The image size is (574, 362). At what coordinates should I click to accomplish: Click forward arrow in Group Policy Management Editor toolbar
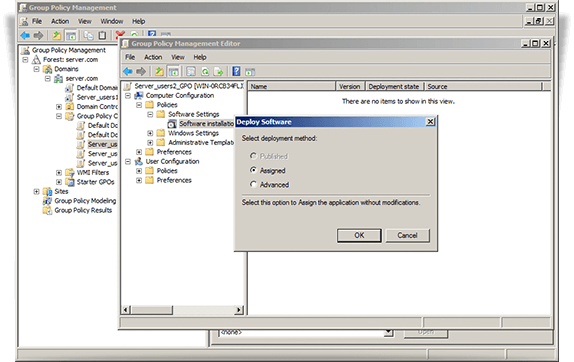(x=141, y=71)
